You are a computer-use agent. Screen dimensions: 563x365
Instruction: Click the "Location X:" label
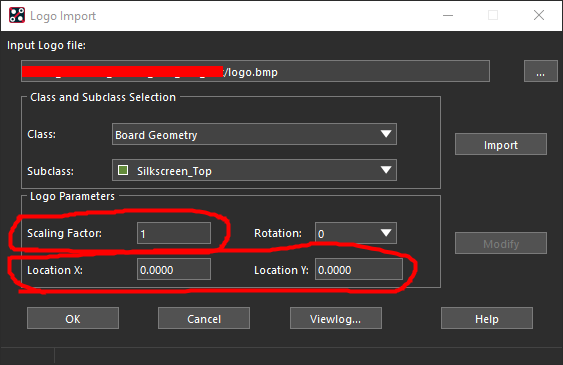(x=55, y=270)
